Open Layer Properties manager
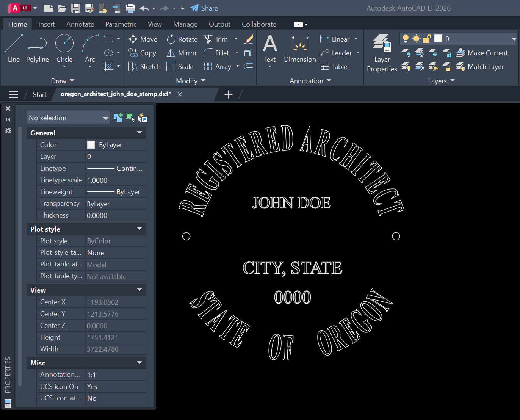Viewport: 520px width, 420px height. click(382, 53)
